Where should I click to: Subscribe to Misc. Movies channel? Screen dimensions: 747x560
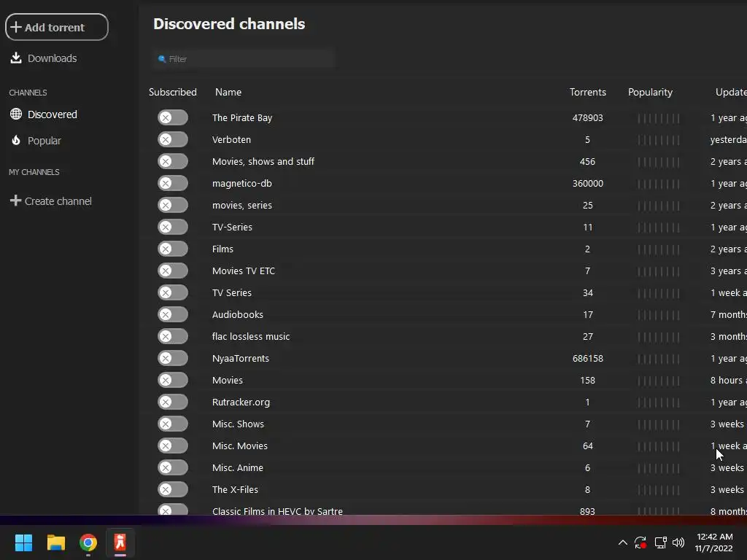click(173, 446)
